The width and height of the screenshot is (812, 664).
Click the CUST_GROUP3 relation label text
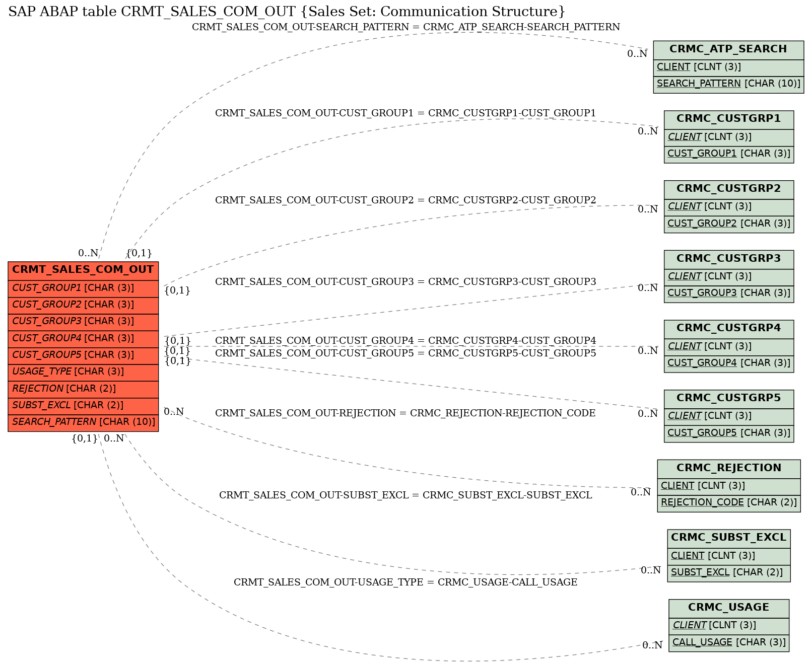[405, 282]
